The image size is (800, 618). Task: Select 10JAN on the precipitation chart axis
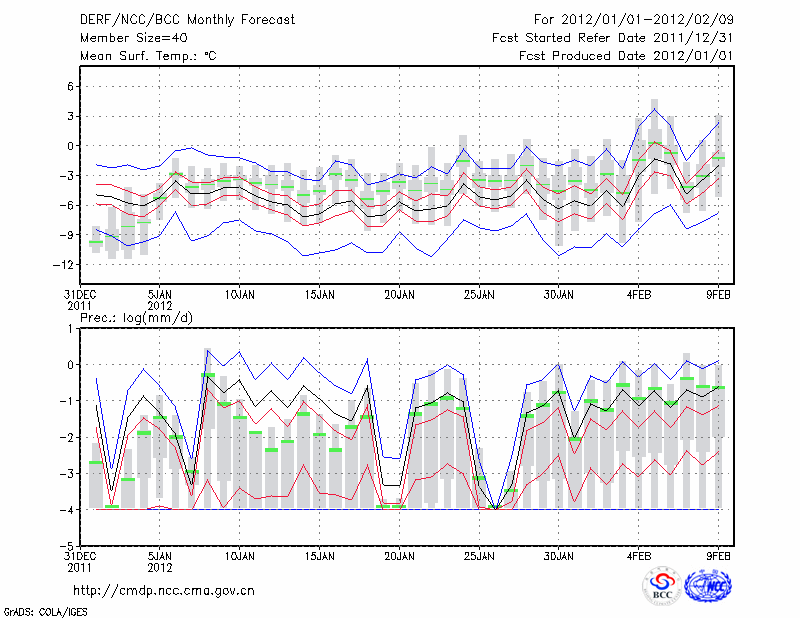point(239,555)
